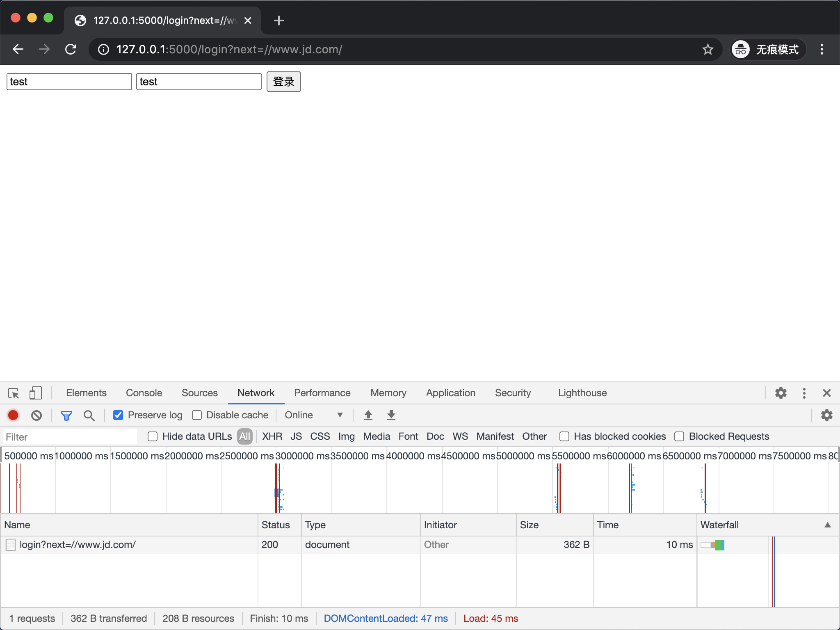Clear the network log
This screenshot has height=630, width=840.
pyautogui.click(x=37, y=415)
